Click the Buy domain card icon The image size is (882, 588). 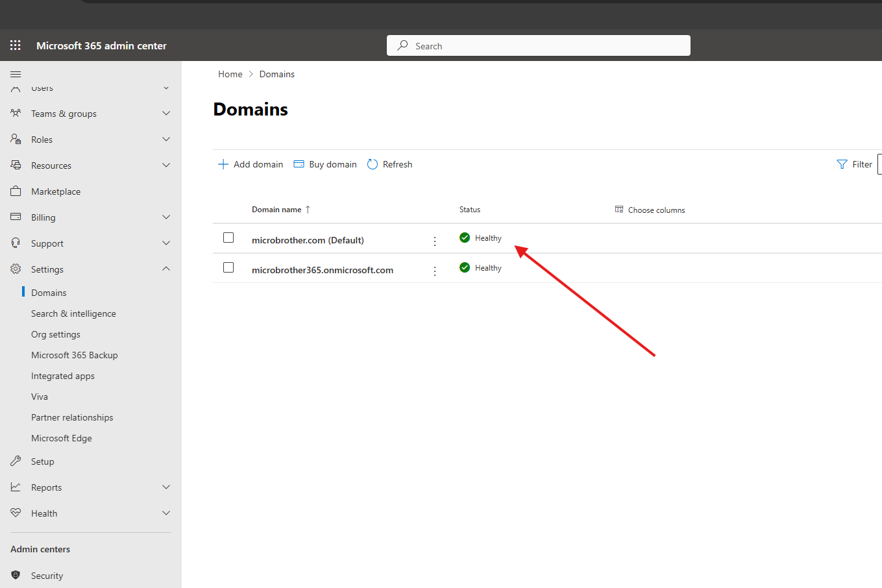pyautogui.click(x=299, y=164)
